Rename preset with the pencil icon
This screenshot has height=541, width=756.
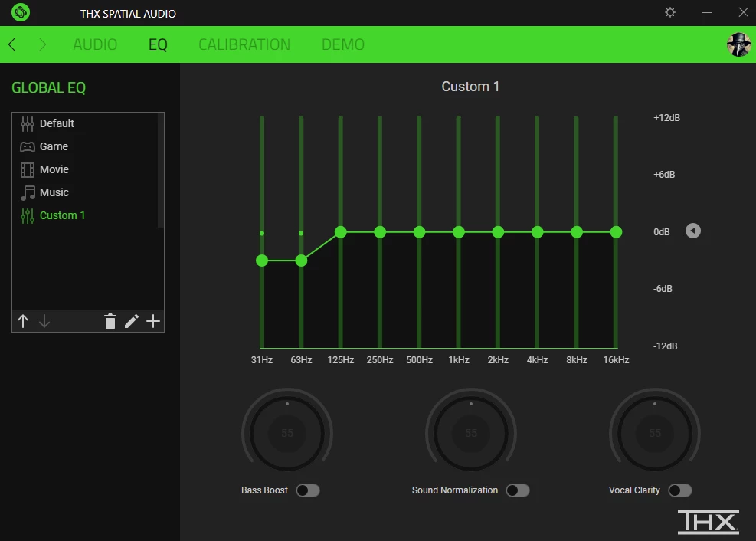pyautogui.click(x=131, y=321)
